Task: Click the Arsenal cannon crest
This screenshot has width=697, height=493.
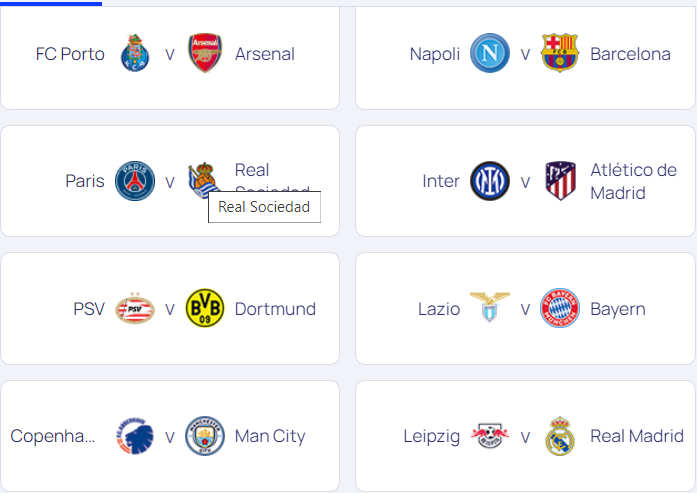Action: coord(205,53)
